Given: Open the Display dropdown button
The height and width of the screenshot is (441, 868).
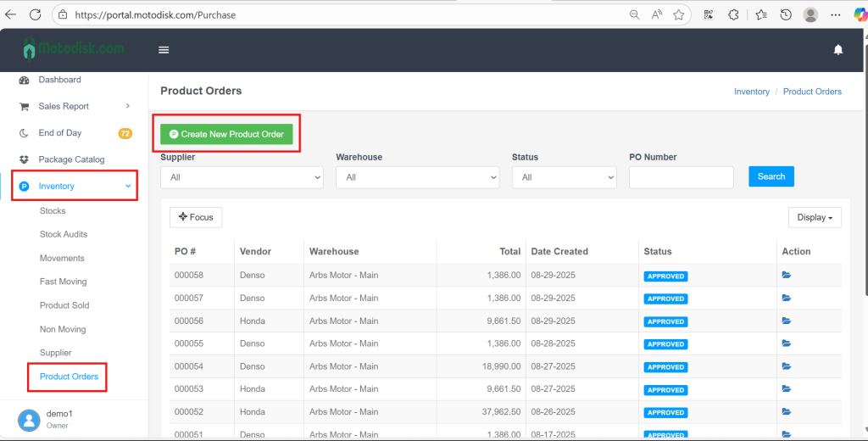Looking at the screenshot, I should tap(814, 217).
